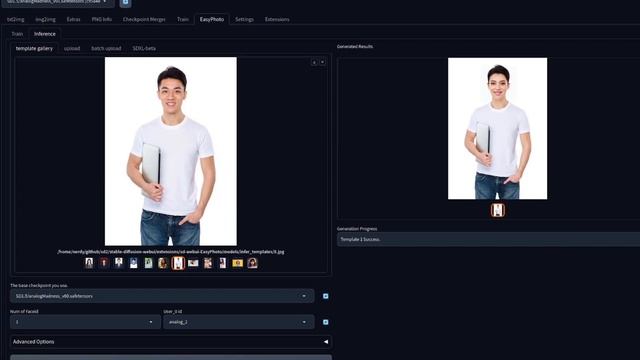Click the "Generated Results" label

click(355, 47)
